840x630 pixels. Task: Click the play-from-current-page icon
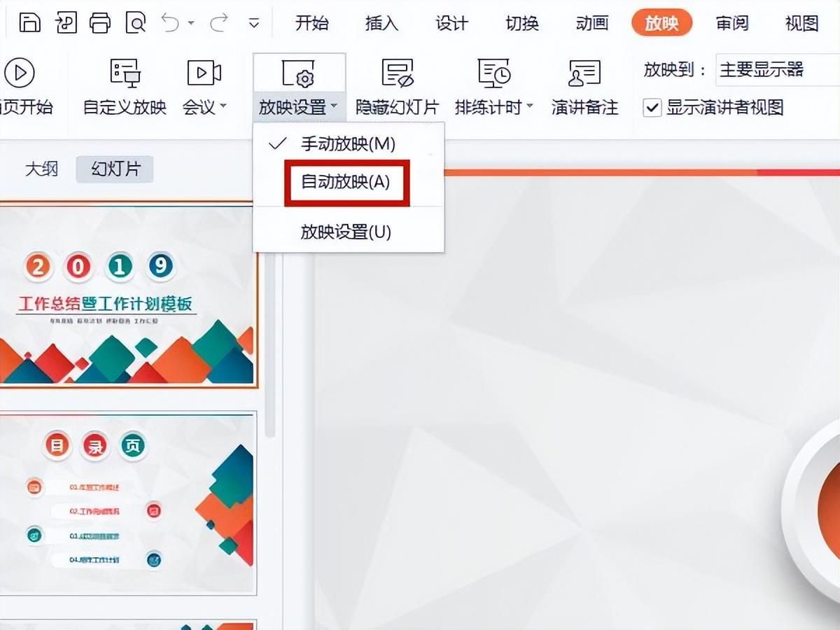(x=20, y=72)
